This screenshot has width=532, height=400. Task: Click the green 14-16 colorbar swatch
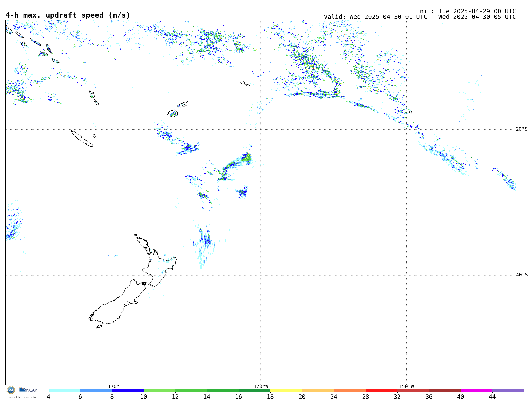click(x=223, y=391)
